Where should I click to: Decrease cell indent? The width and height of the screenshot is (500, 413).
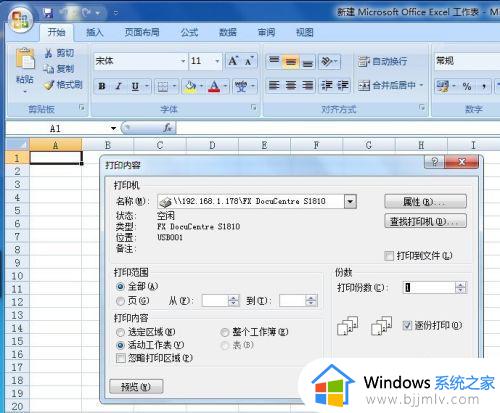(327, 86)
